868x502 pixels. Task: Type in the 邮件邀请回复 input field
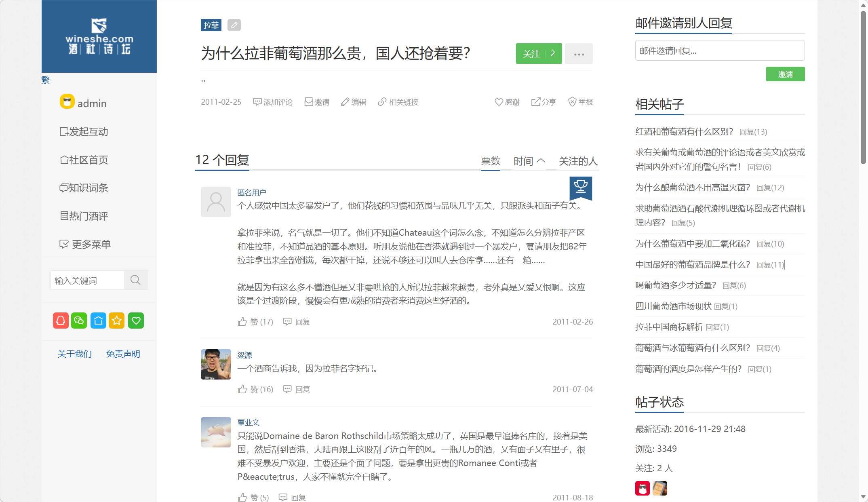719,50
